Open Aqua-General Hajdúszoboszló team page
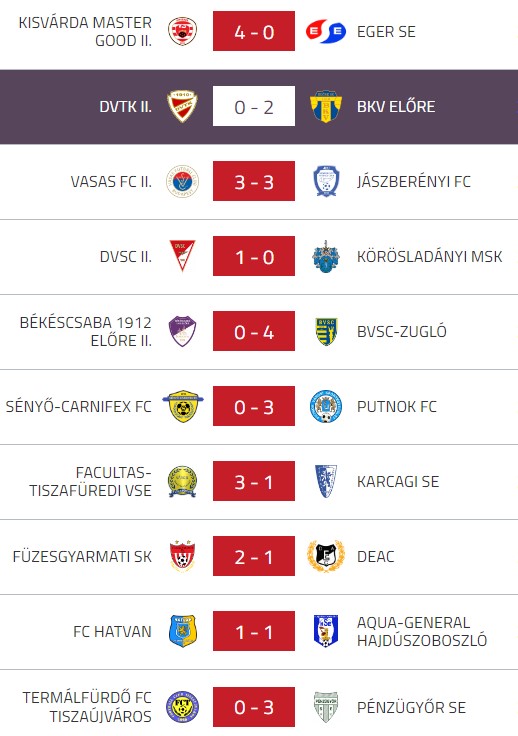The height and width of the screenshot is (736, 518). click(x=422, y=631)
